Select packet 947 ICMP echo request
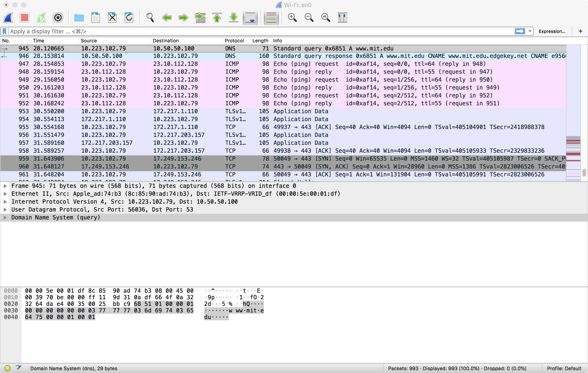Screen dimensions: 588x373 pos(283,64)
